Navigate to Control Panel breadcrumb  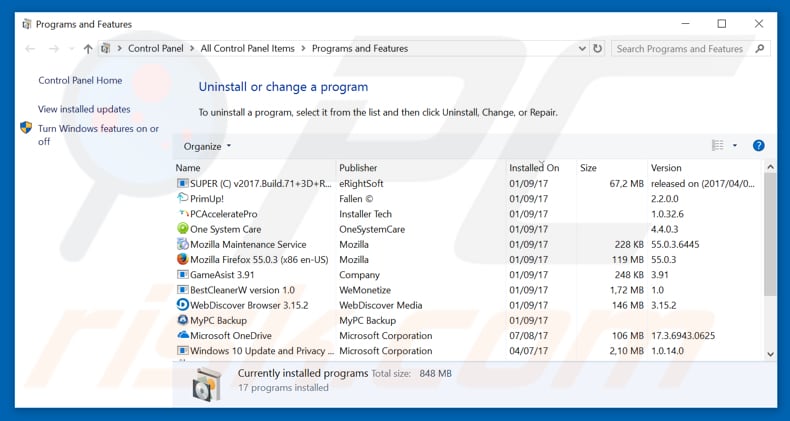point(156,48)
